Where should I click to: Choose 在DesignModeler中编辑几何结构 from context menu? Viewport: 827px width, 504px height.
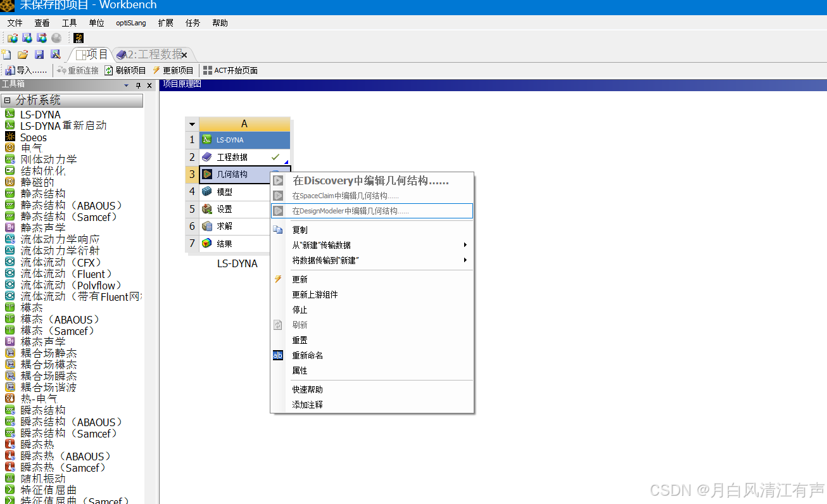[372, 211]
